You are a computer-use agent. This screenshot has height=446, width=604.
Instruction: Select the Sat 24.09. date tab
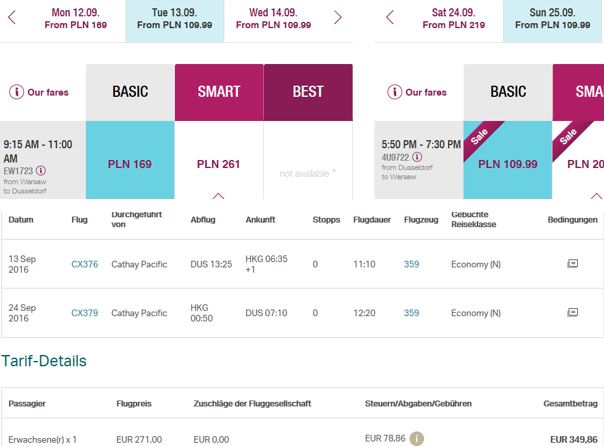coord(453,18)
